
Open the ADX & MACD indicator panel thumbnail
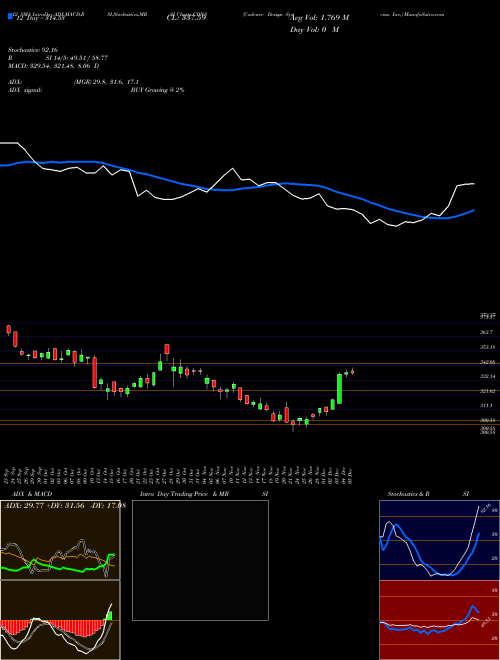click(60, 540)
